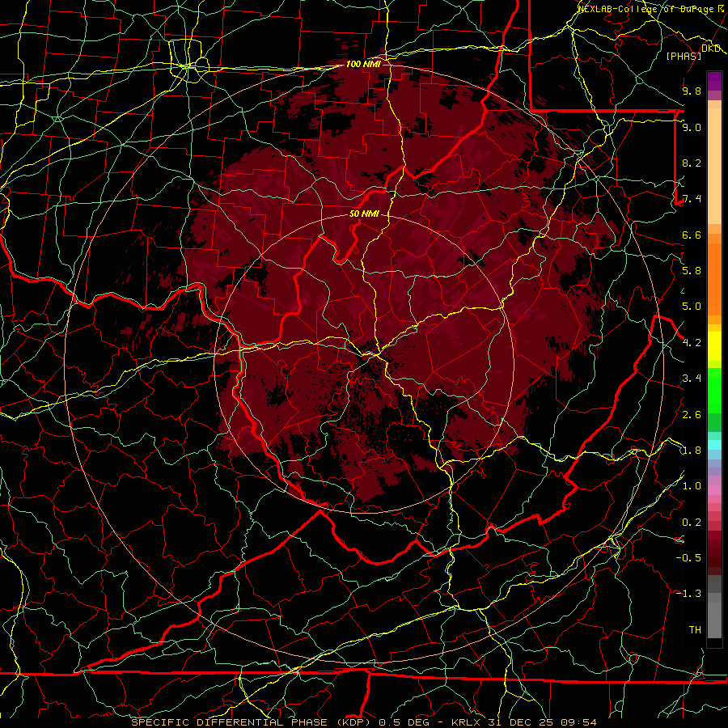Click the 4.2 legend value
Image resolution: width=728 pixels, height=728 pixels.
tap(692, 343)
